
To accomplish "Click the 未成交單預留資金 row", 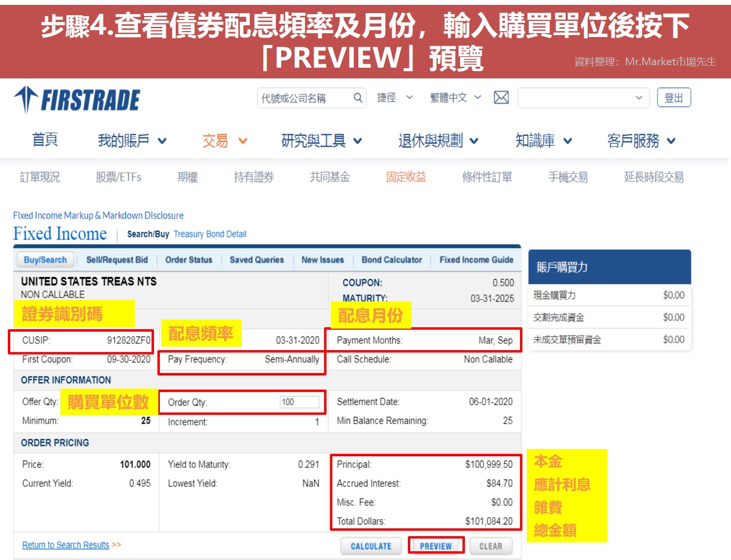I will pyautogui.click(x=609, y=340).
